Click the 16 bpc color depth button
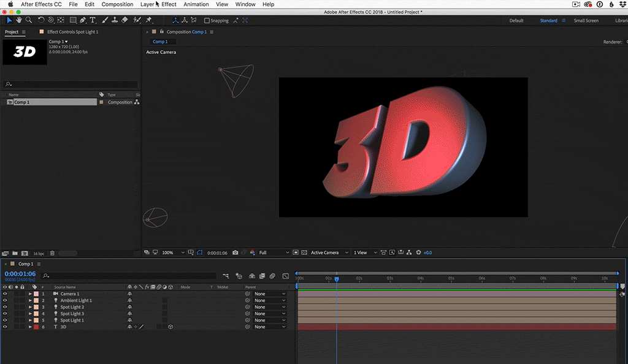This screenshot has height=364, width=628. tap(38, 253)
